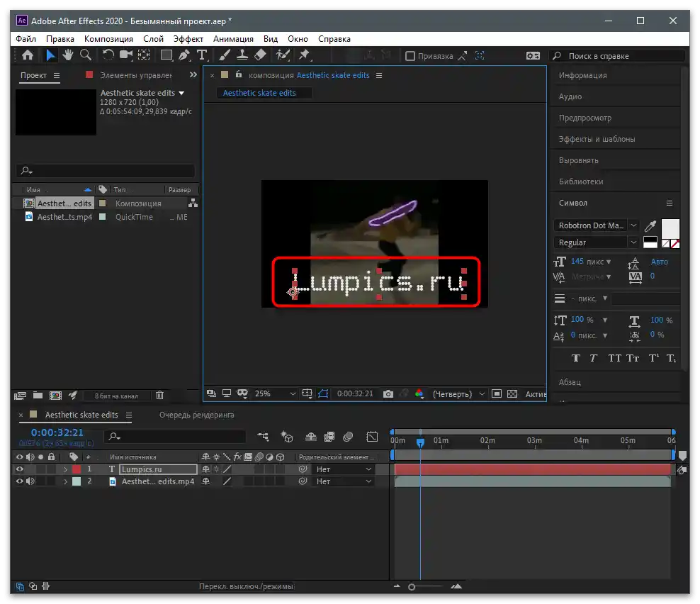Select the Type text tool

click(x=202, y=55)
